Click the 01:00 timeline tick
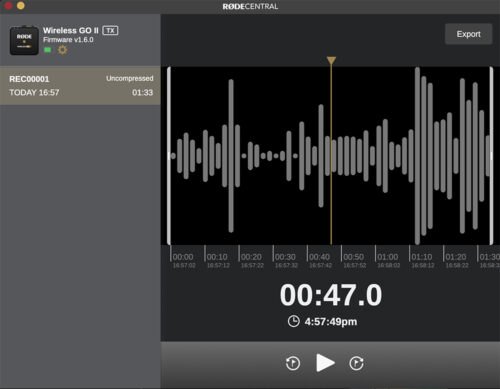This screenshot has height=389, width=500. 388,257
